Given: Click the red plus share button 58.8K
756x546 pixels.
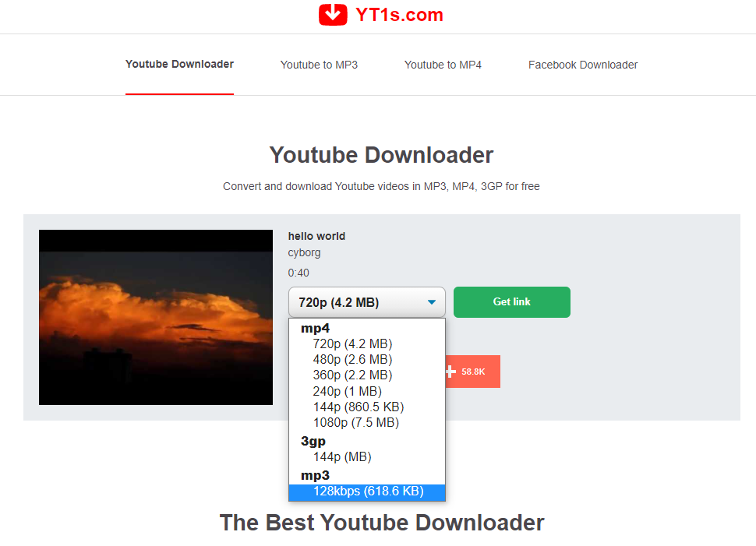Looking at the screenshot, I should point(472,372).
